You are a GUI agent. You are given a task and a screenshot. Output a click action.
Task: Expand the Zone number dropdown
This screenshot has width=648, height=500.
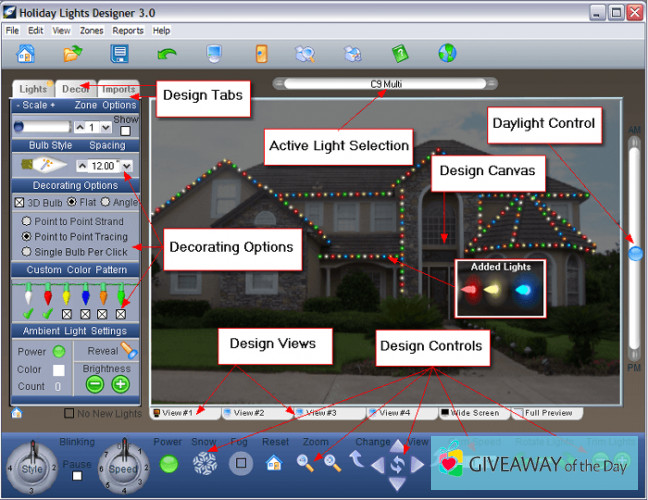pos(104,128)
